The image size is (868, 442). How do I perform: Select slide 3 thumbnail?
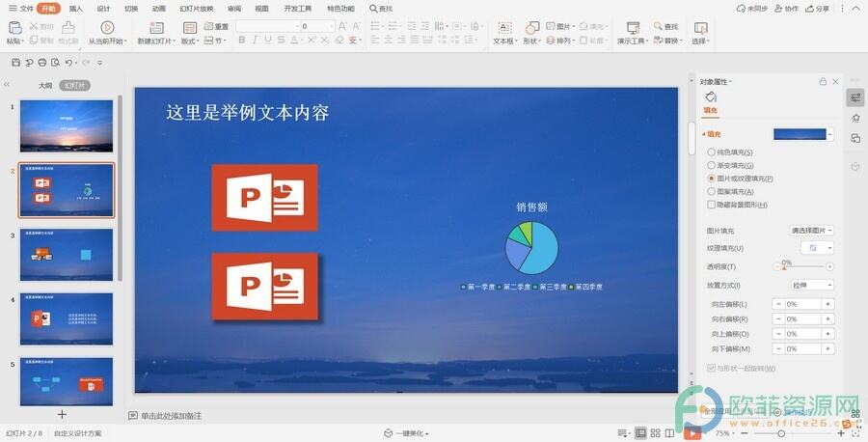(67, 254)
